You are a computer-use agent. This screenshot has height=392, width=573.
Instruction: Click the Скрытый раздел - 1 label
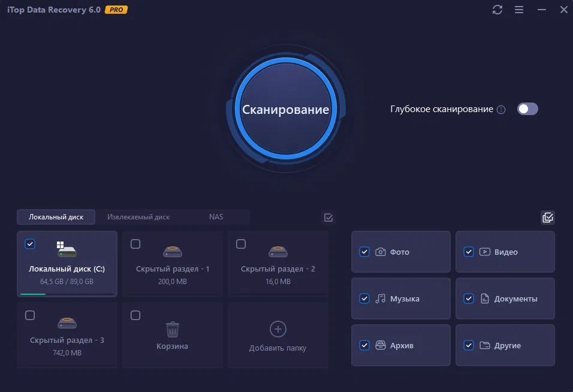(173, 269)
